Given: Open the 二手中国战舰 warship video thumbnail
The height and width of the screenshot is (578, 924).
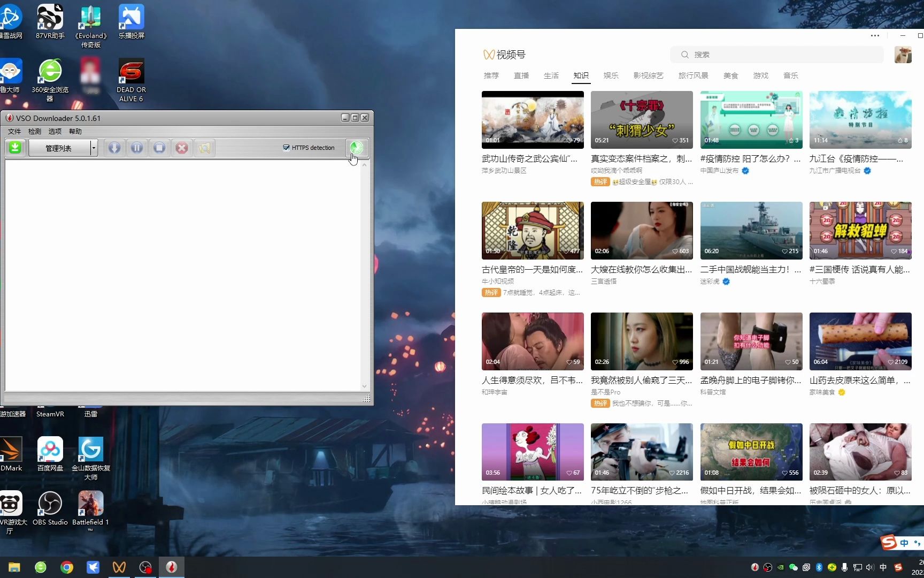Looking at the screenshot, I should [751, 231].
